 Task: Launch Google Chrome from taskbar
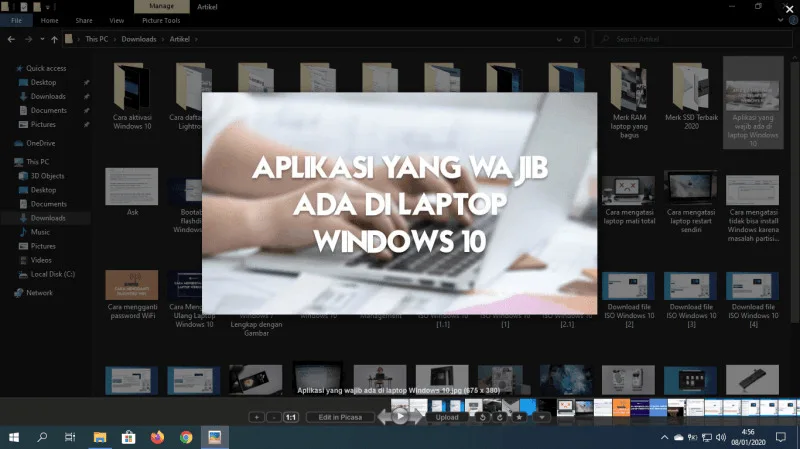click(186, 437)
